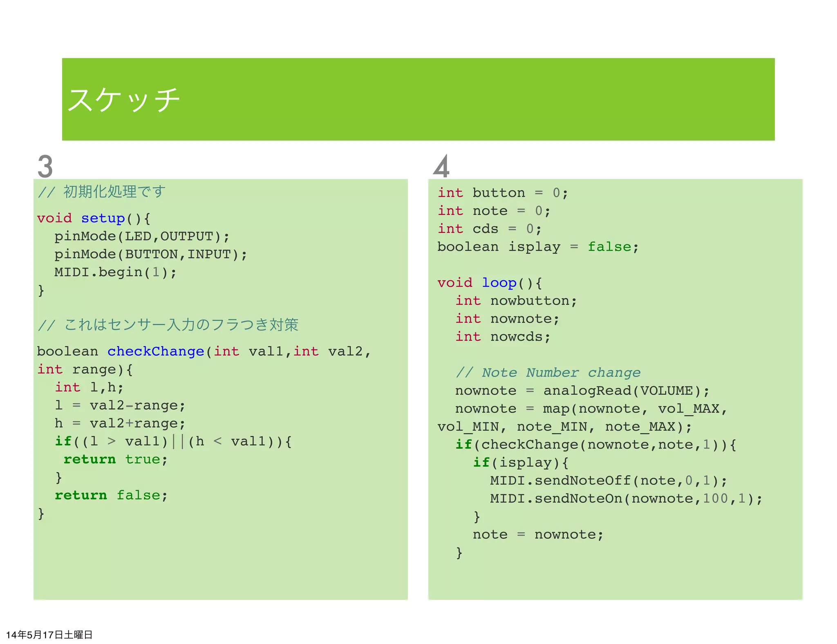
Task: Click the comment // Note Number change
Action: pyautogui.click(x=548, y=373)
